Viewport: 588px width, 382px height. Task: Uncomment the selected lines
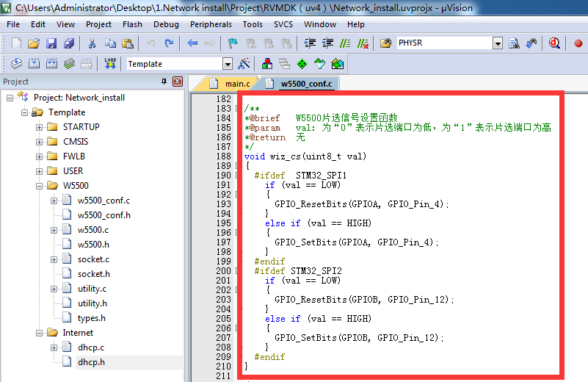click(x=363, y=43)
